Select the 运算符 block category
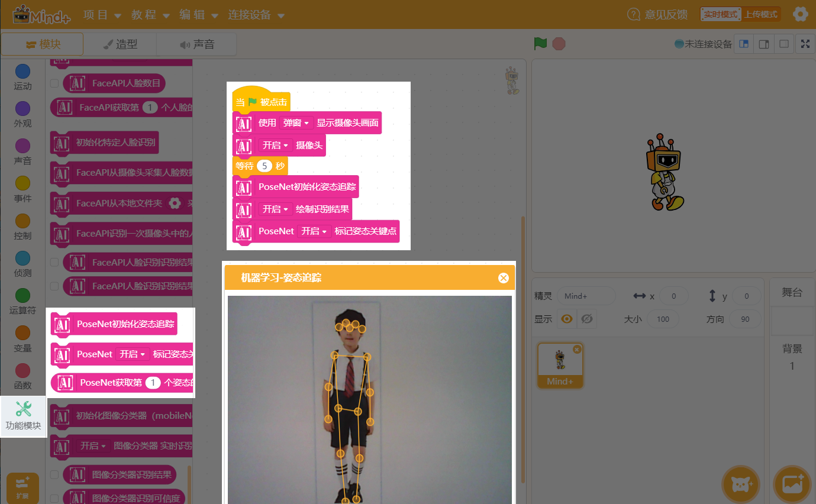This screenshot has width=816, height=504. [x=22, y=302]
